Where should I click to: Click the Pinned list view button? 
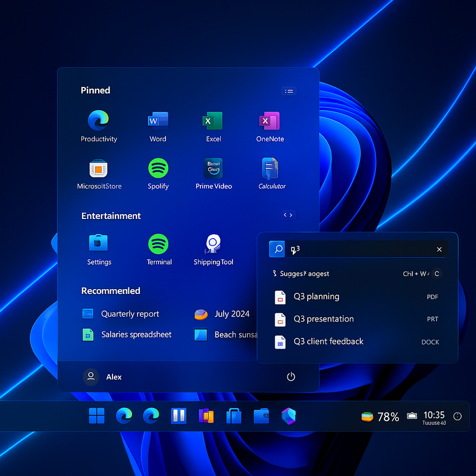tap(289, 91)
